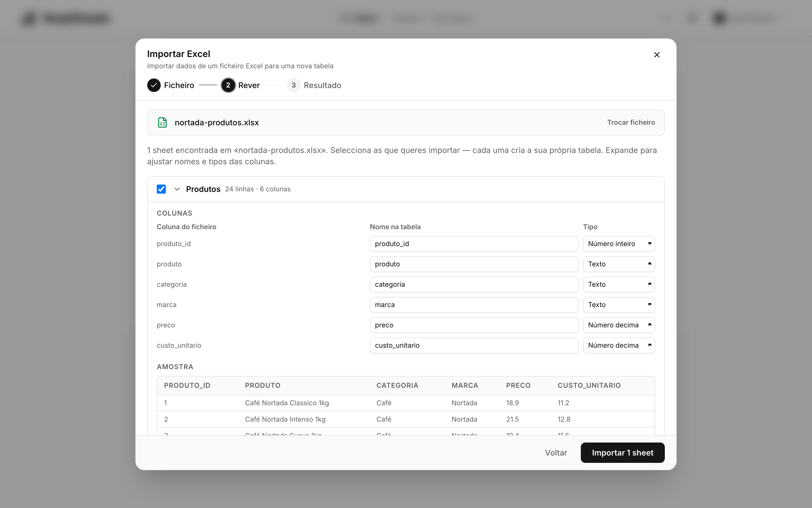Click the nortada-produtos.xlsx file name
Image resolution: width=812 pixels, height=508 pixels.
click(x=217, y=123)
